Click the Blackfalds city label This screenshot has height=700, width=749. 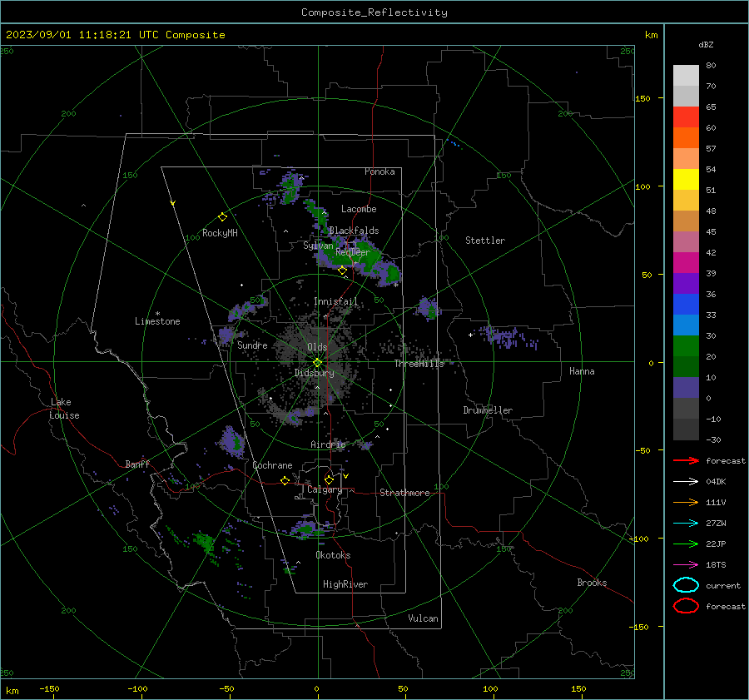(354, 231)
